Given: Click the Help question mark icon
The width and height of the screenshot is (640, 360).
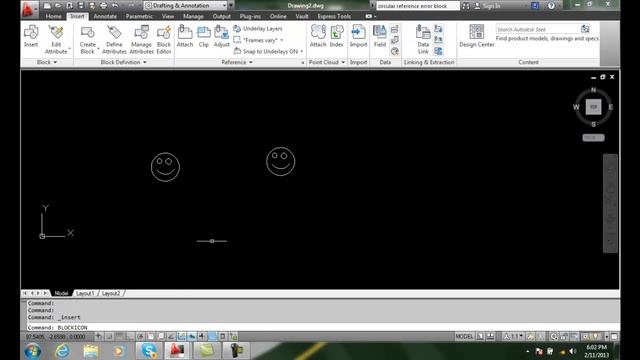Looking at the screenshot, I should [x=551, y=6].
